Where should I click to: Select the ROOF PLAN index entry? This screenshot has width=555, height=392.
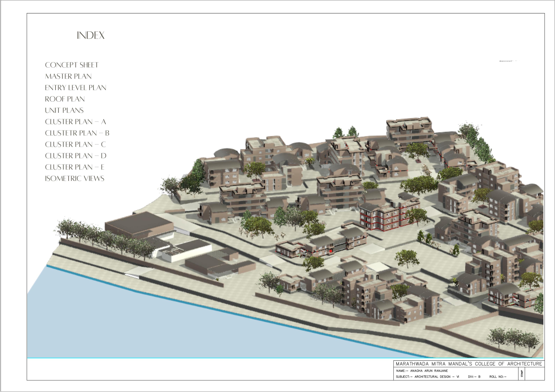pyautogui.click(x=65, y=99)
